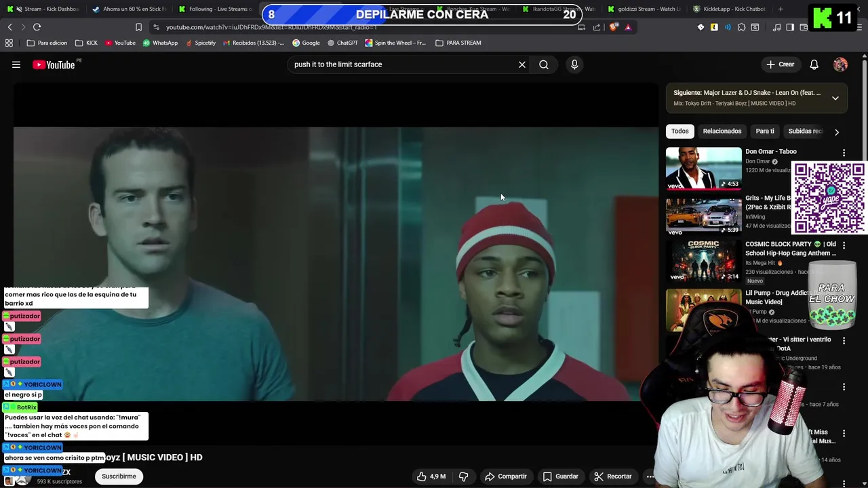Viewport: 868px width, 488px height.
Task: Go back in the browser
Action: pyautogui.click(x=9, y=27)
